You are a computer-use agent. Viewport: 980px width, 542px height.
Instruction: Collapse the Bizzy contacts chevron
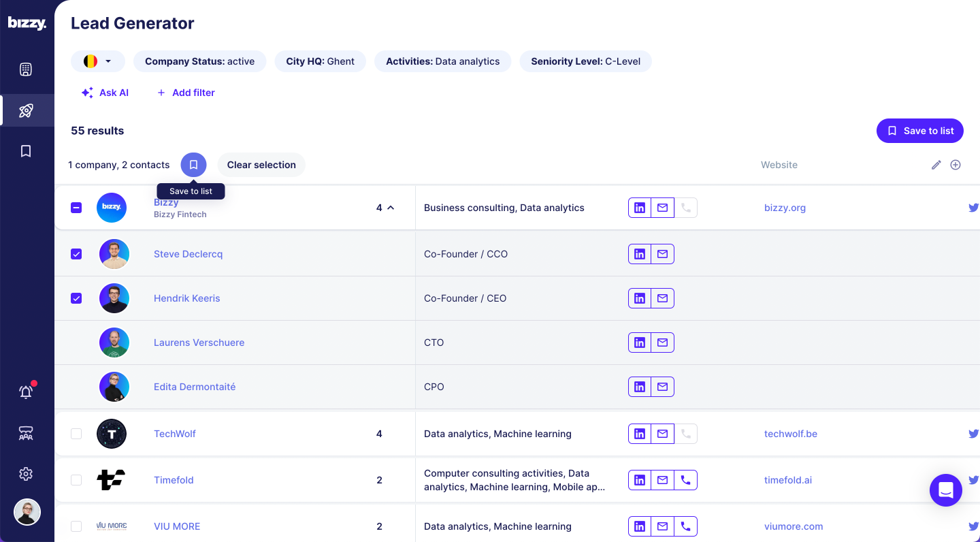[391, 208]
